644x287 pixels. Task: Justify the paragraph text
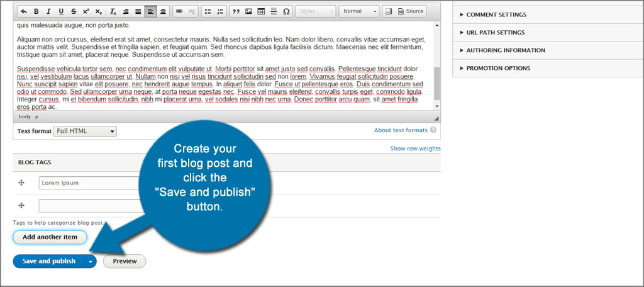[x=138, y=11]
